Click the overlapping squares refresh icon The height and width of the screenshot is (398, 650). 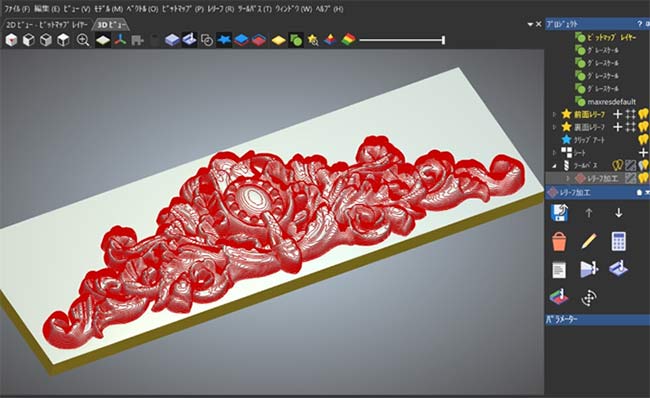click(x=206, y=40)
